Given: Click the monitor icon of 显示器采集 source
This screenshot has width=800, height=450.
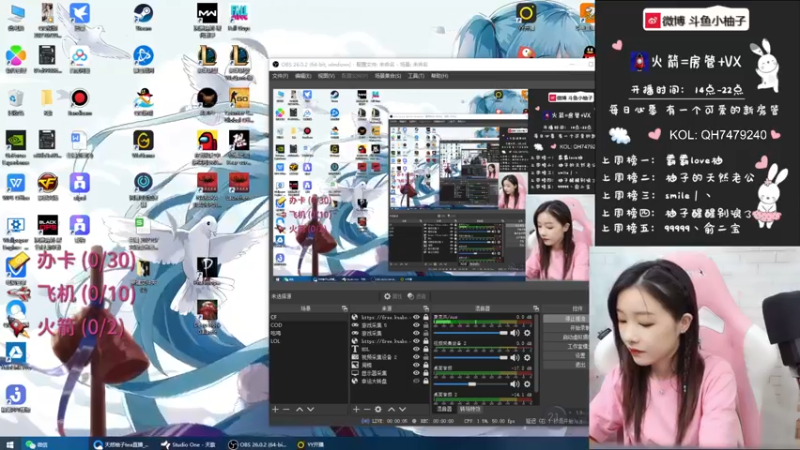Looking at the screenshot, I should point(355,373).
